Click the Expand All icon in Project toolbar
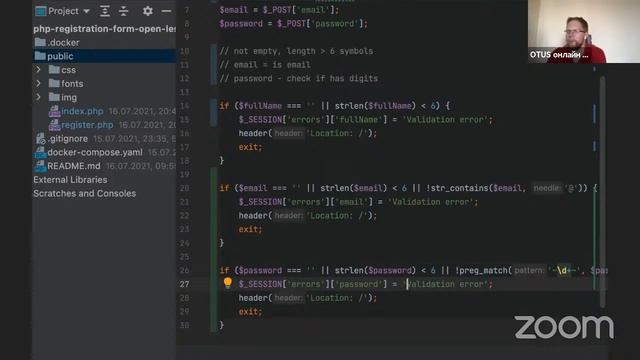The width and height of the screenshot is (640, 360). tap(105, 11)
